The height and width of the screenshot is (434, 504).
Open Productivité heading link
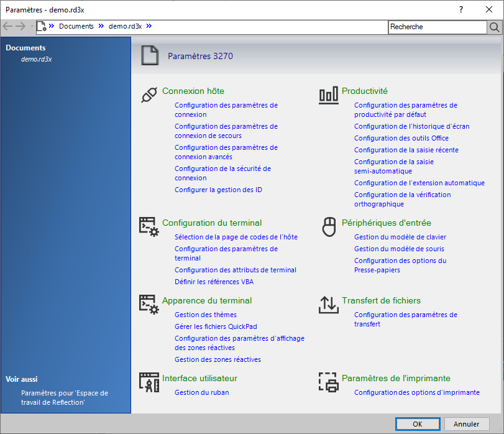click(365, 91)
